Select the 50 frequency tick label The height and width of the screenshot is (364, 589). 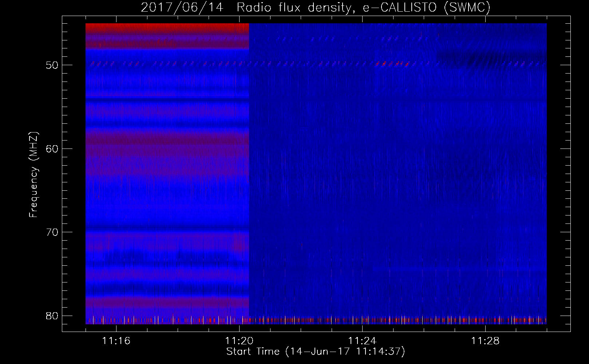tap(52, 66)
